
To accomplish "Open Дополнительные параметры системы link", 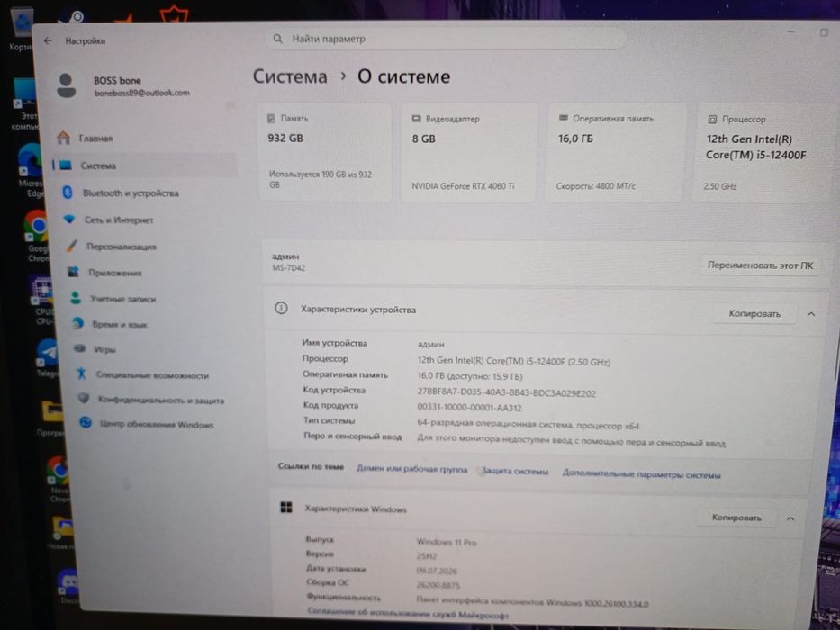I will (641, 474).
